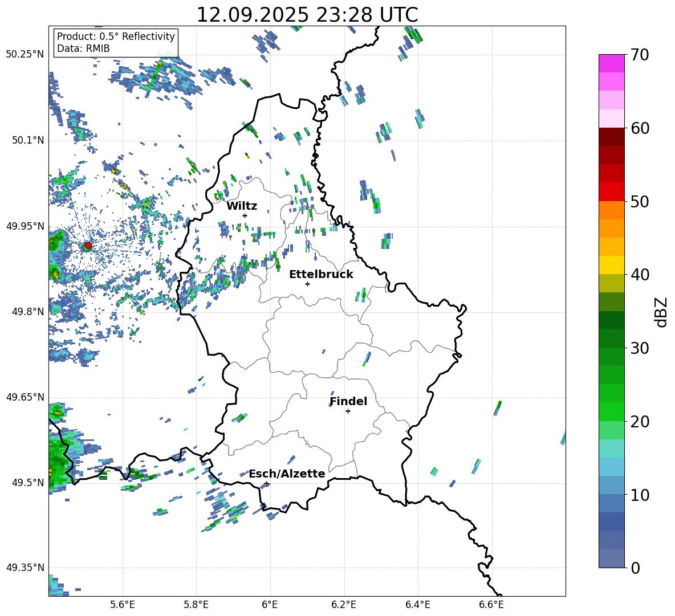
Task: Click the Ettelbruck location cross marker
Action: 307,284
